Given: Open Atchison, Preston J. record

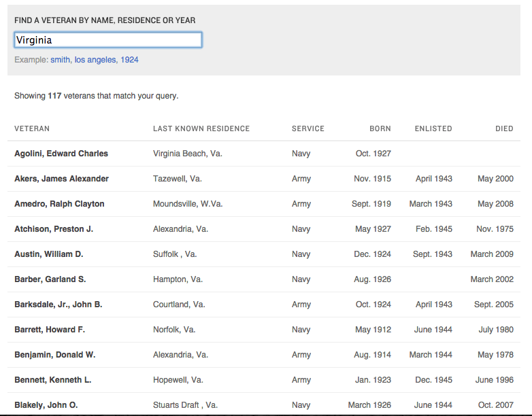Looking at the screenshot, I should pyautogui.click(x=54, y=229).
